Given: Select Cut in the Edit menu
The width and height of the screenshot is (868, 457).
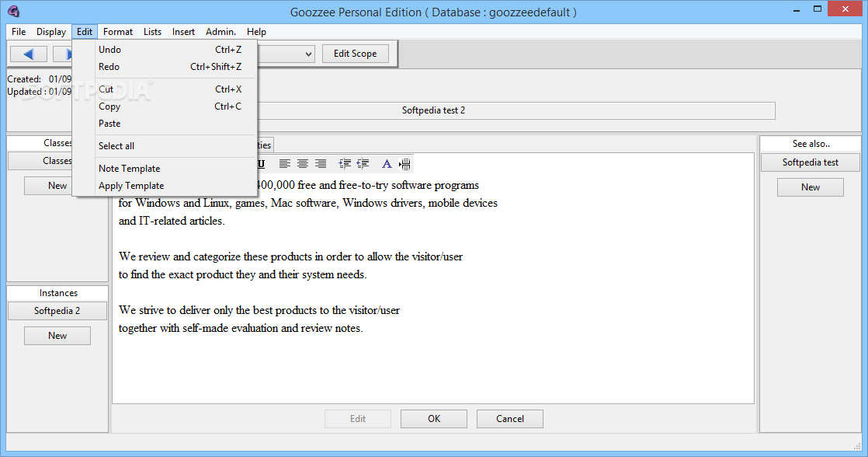Looking at the screenshot, I should [x=165, y=89].
